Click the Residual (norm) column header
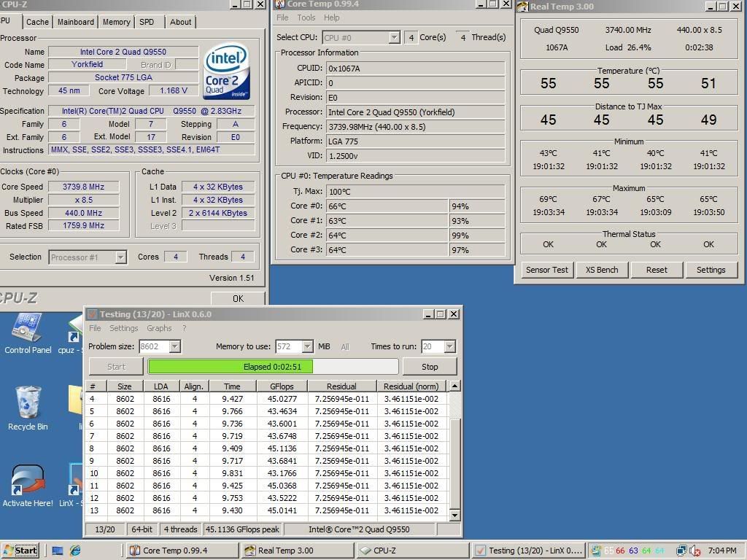The height and width of the screenshot is (560, 747). click(411, 386)
